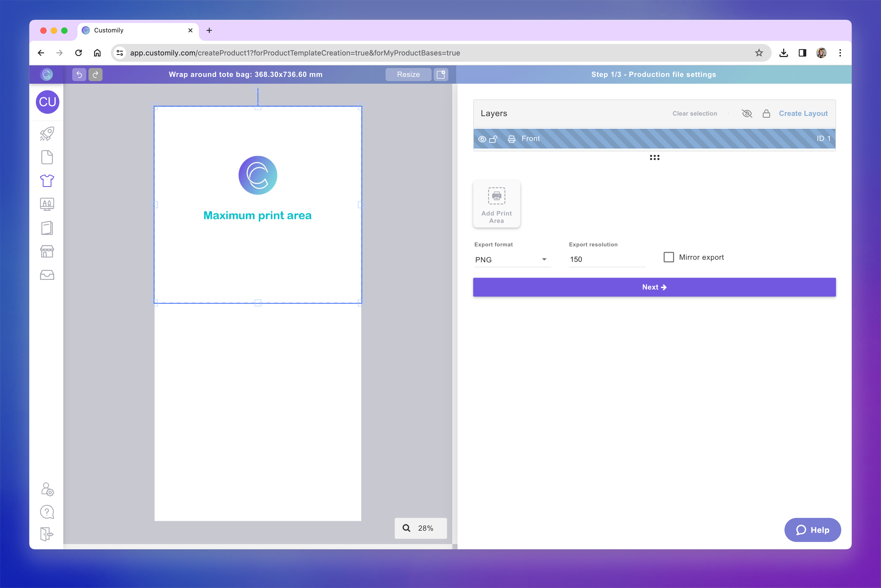
Task: Open the Export format PNG dropdown
Action: (x=512, y=259)
